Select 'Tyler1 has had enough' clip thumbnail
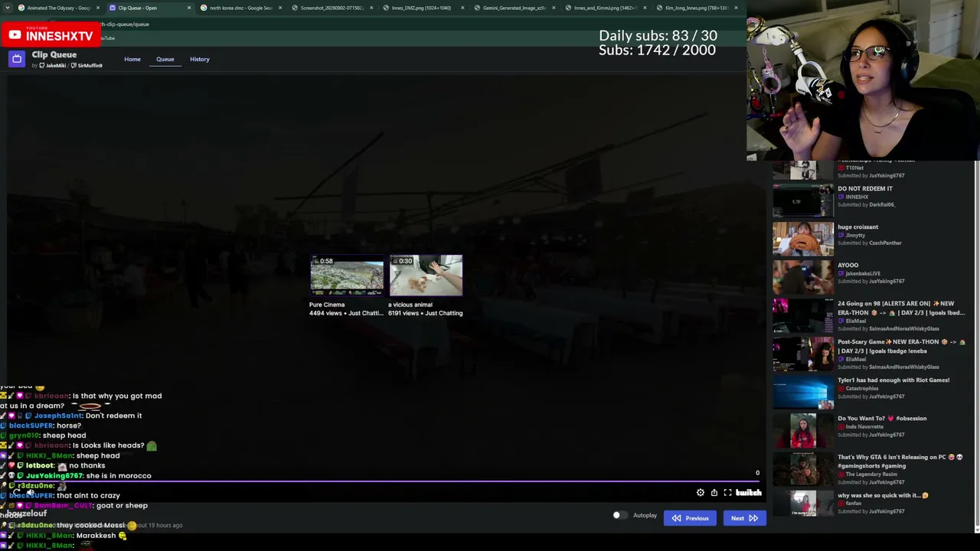 pos(803,393)
